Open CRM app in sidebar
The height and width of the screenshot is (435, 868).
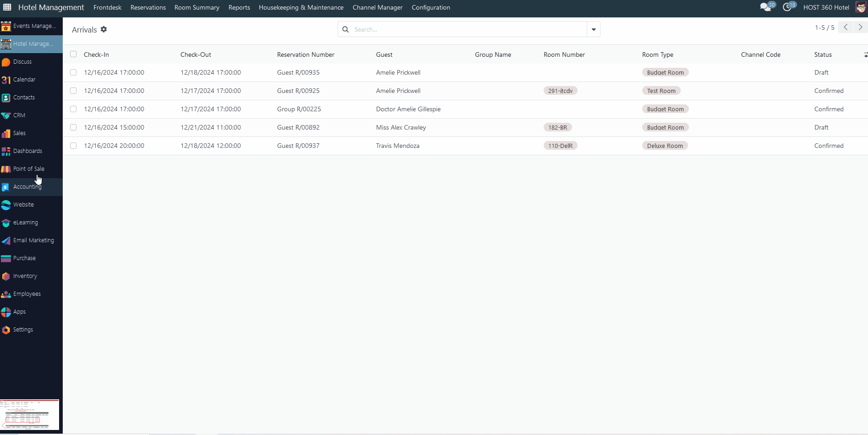point(31,115)
